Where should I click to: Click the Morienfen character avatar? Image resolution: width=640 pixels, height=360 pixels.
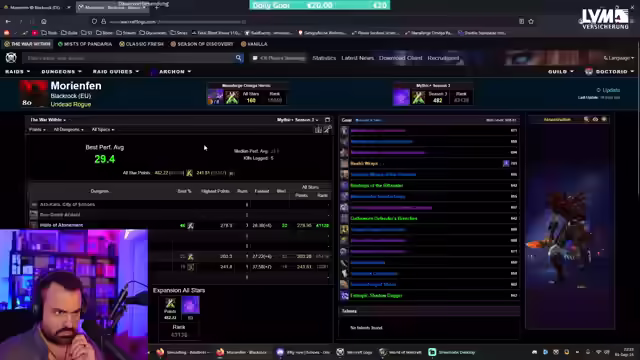pyautogui.click(x=33, y=93)
